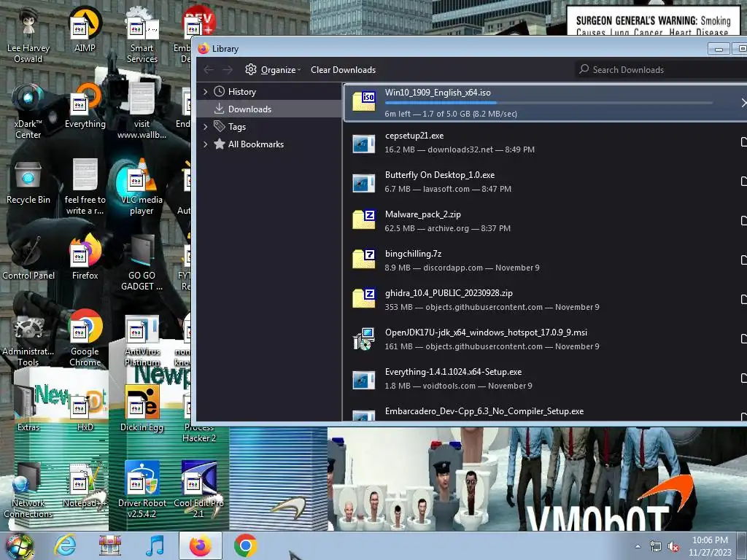Select the OpenJDK17U msi download entry
Screen dimensions: 747x560
pyautogui.click(x=546, y=339)
